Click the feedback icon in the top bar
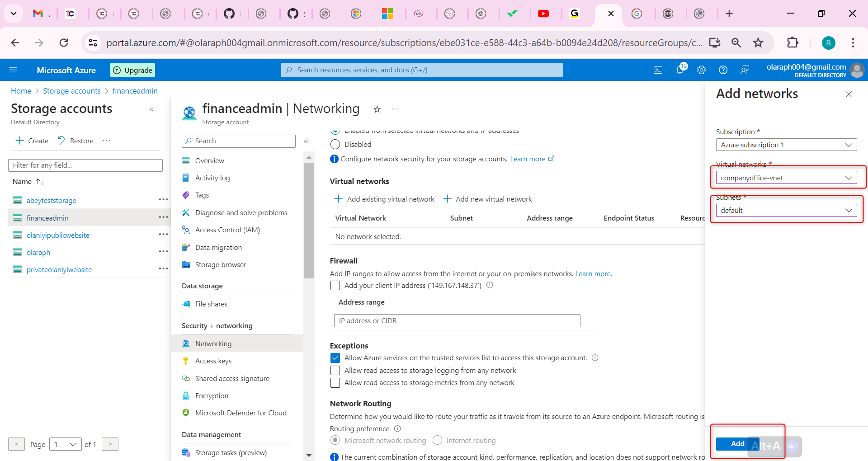 (745, 70)
